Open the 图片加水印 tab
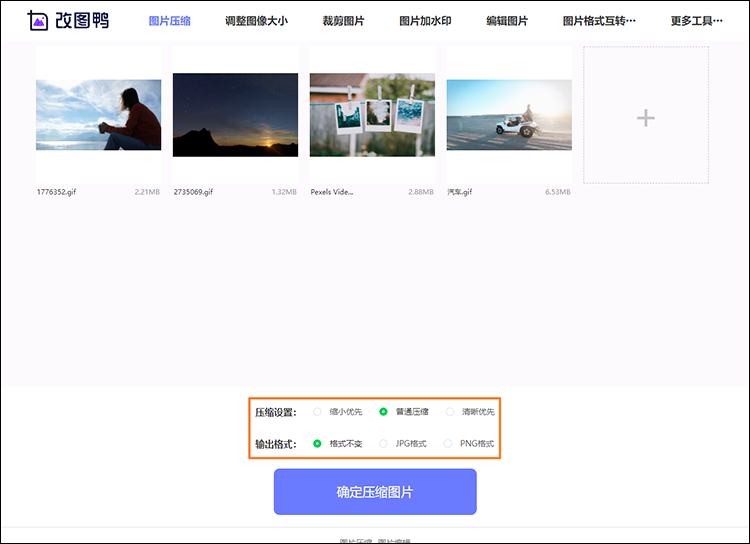This screenshot has width=750, height=544. pos(425,21)
